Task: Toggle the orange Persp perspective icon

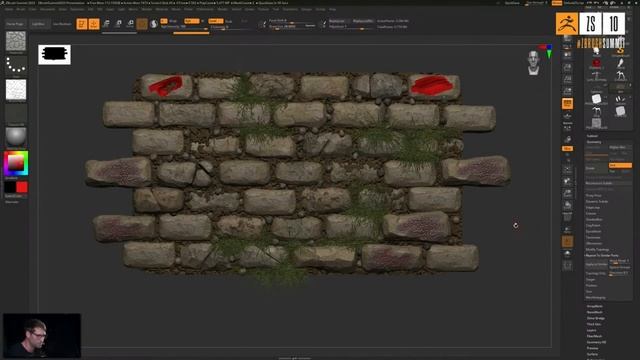Action: tap(567, 104)
